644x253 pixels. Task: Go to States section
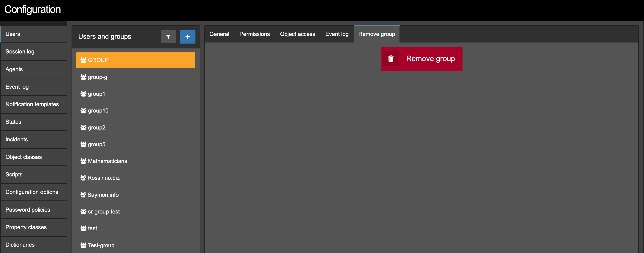34,122
